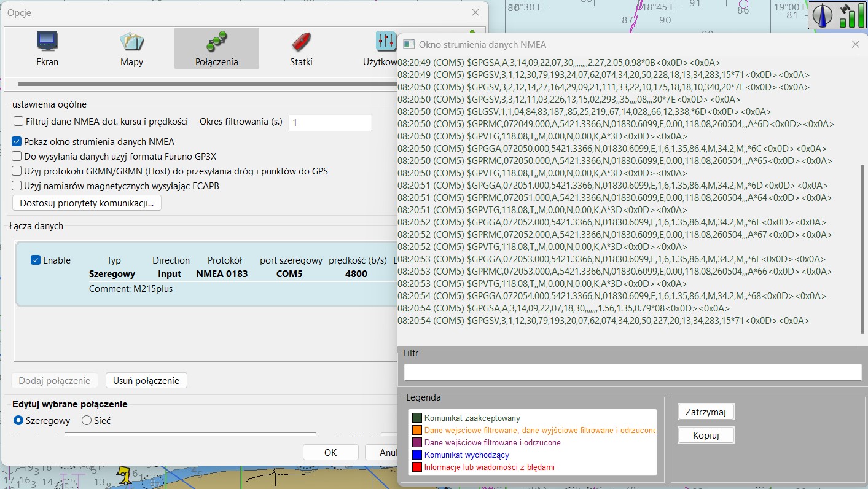
Task: Click the 4800 baud rate value
Action: pos(356,274)
